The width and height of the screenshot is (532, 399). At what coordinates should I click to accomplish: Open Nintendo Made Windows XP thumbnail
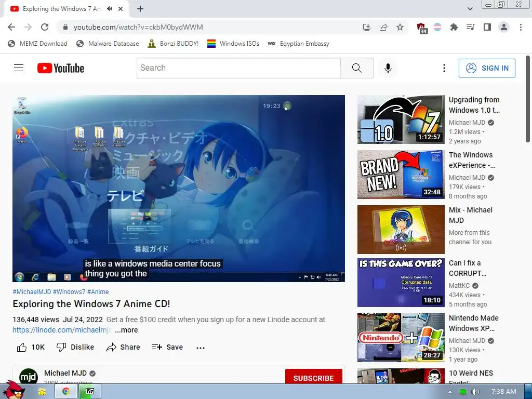coord(401,338)
